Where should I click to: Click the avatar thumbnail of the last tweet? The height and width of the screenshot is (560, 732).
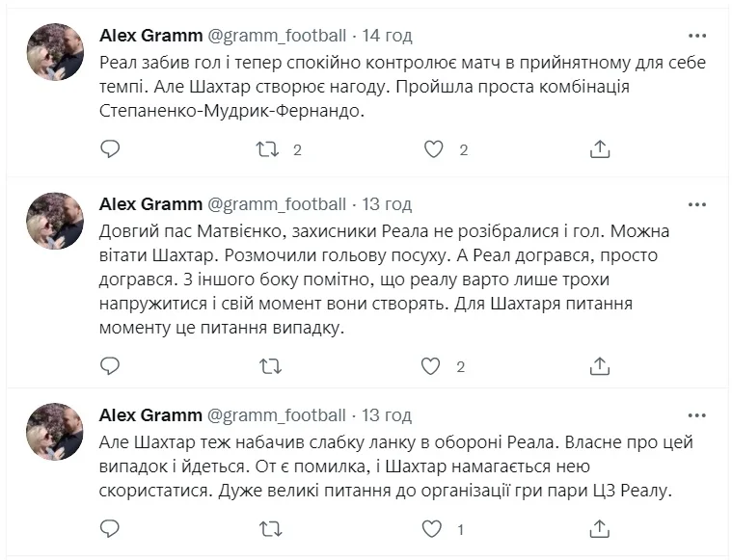pyautogui.click(x=54, y=431)
